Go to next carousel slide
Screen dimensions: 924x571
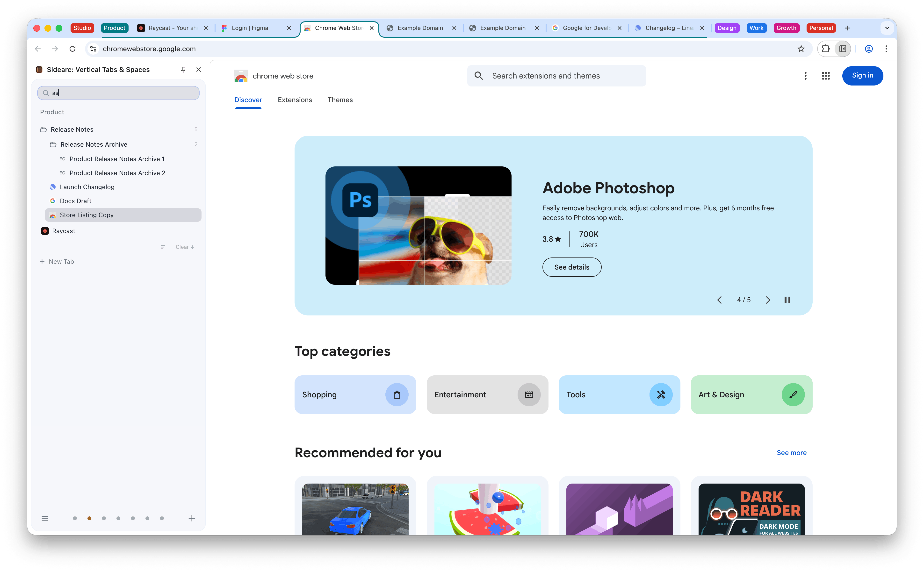coord(768,300)
